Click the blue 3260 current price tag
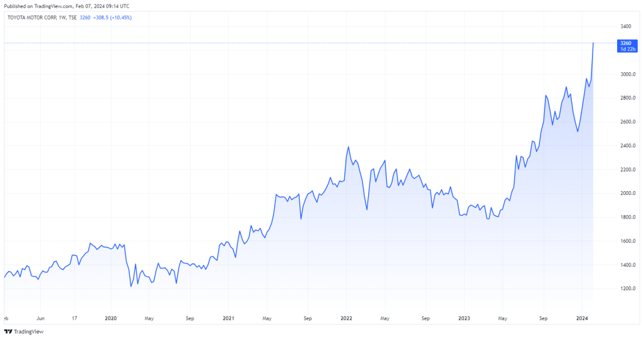The image size is (644, 339). click(x=626, y=43)
